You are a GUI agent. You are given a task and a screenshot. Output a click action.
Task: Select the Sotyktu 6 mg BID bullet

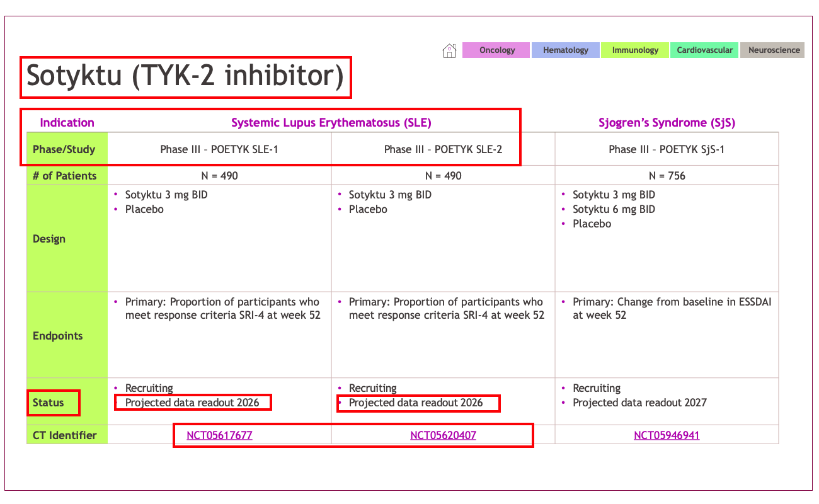click(x=614, y=209)
